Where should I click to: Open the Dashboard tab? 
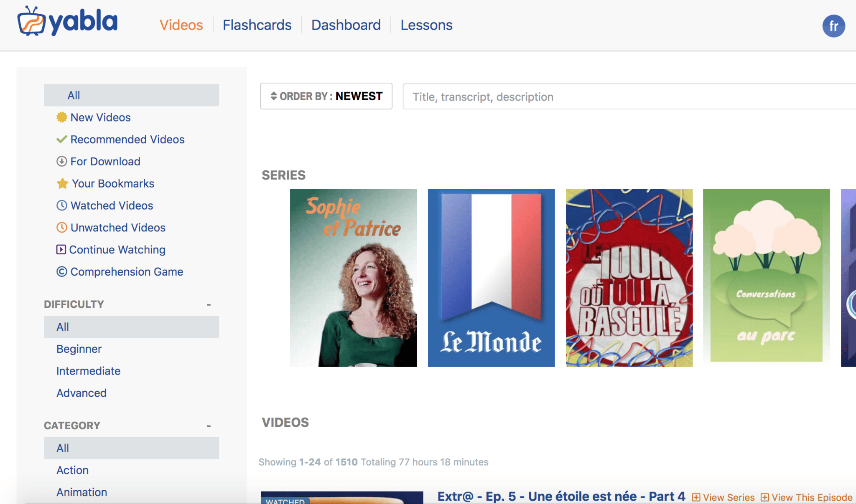346,25
